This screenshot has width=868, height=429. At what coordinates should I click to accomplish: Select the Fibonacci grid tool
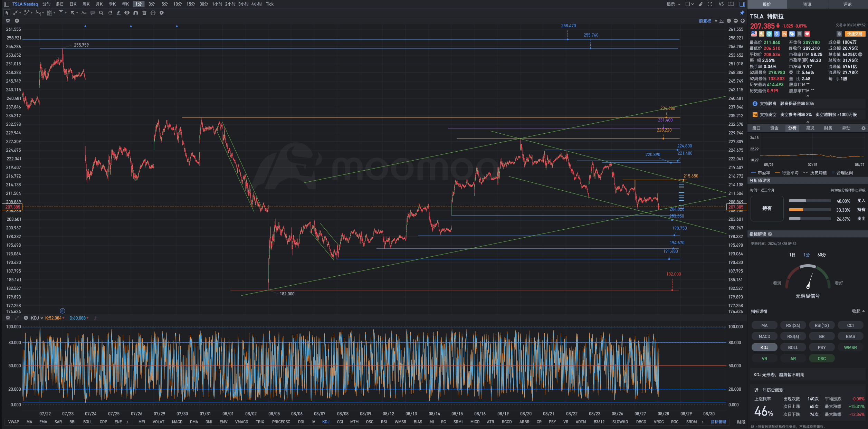[50, 13]
